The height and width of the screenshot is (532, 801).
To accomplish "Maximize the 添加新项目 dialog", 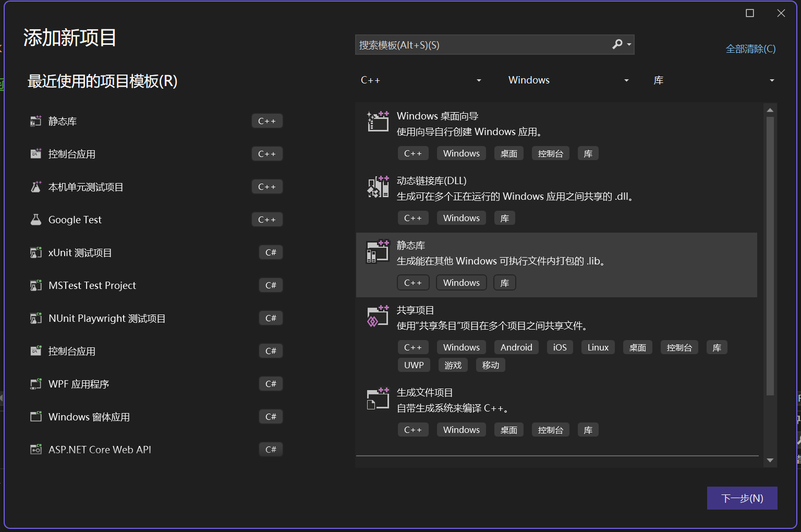I will point(750,13).
